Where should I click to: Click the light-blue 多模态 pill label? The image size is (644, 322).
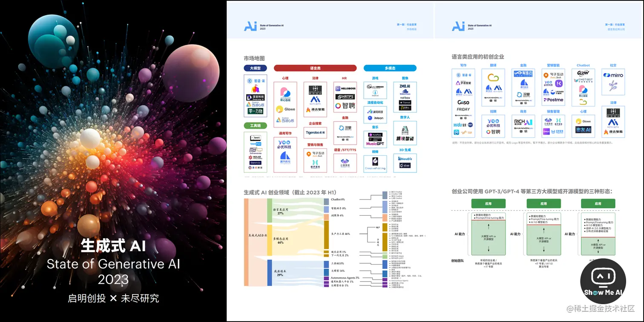(390, 68)
